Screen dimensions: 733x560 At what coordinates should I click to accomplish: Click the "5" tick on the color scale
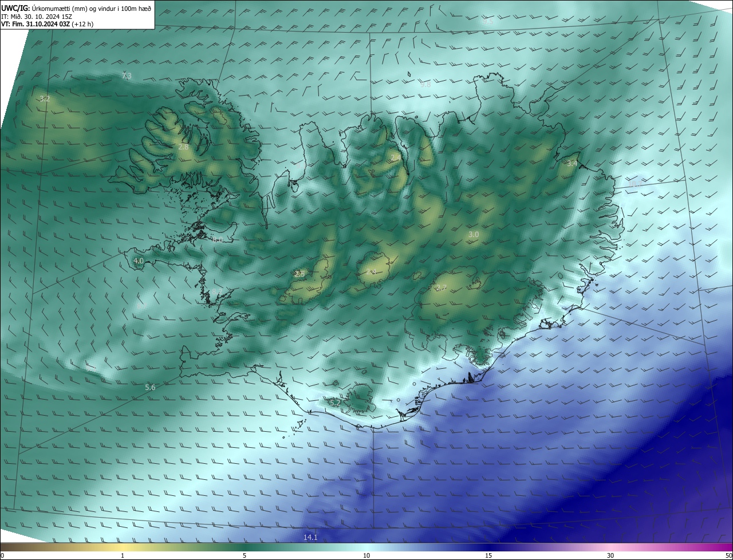click(245, 555)
